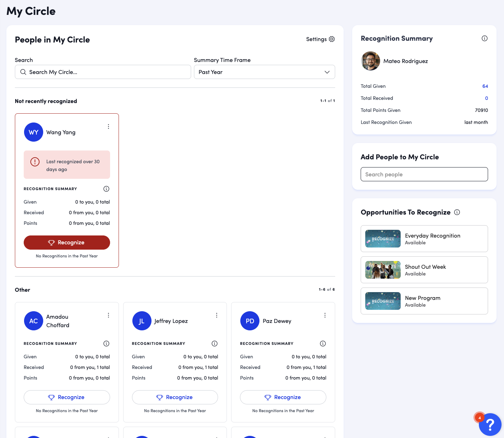Viewport: 504px width, 438px height.
Task: Select the Shout Out Week program thumbnail
Action: [x=383, y=270]
